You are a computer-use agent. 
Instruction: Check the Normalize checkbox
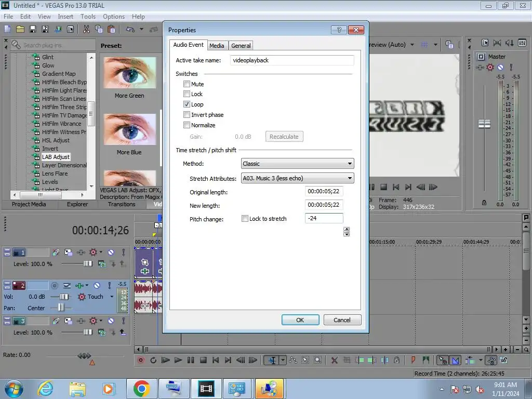(x=187, y=125)
